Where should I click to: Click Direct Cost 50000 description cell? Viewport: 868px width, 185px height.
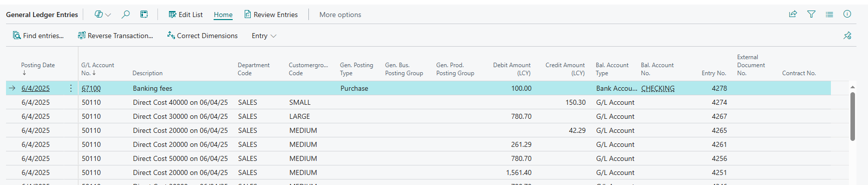181,158
